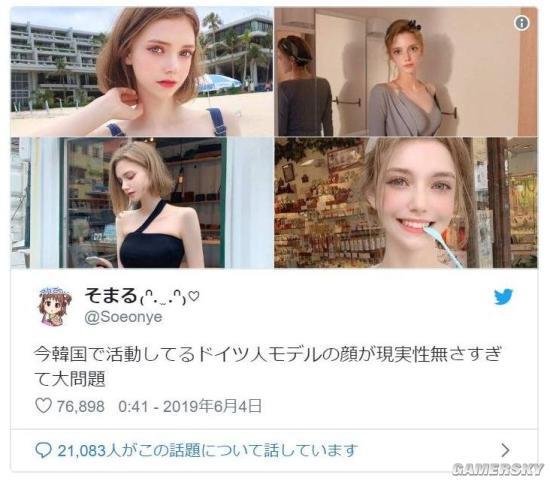Image resolution: width=550 pixels, height=481 pixels.
Task: Click この話題について話しています text
Action: click(x=249, y=450)
